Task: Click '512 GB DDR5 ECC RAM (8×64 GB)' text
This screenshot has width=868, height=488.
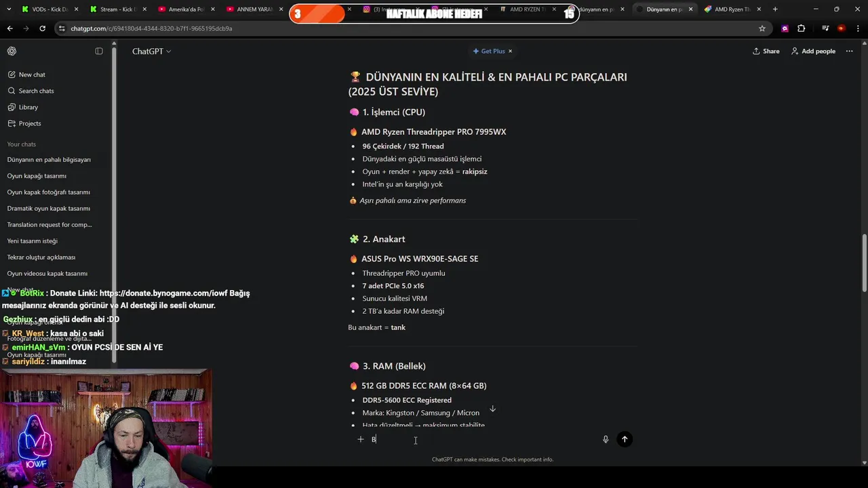Action: click(424, 386)
